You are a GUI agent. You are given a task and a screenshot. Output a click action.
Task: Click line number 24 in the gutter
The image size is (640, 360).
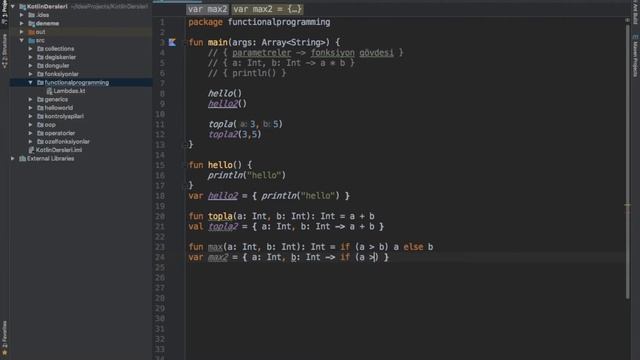(x=160, y=257)
